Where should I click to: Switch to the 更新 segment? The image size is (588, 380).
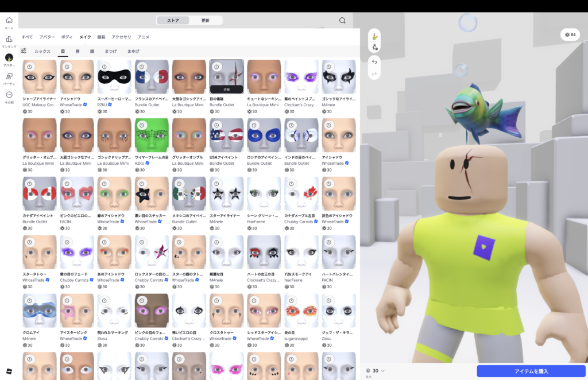tap(205, 21)
